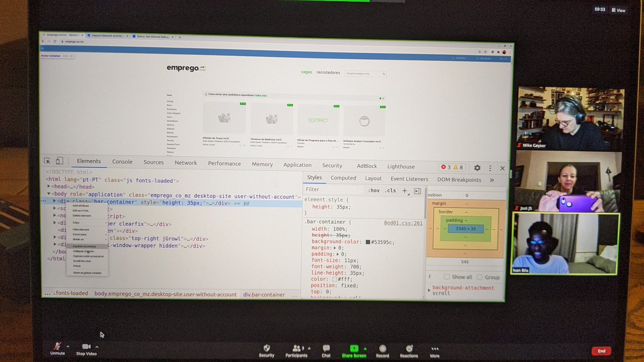Choose Delete element in context menu
The width and height of the screenshot is (644, 362).
pyautogui.click(x=82, y=216)
